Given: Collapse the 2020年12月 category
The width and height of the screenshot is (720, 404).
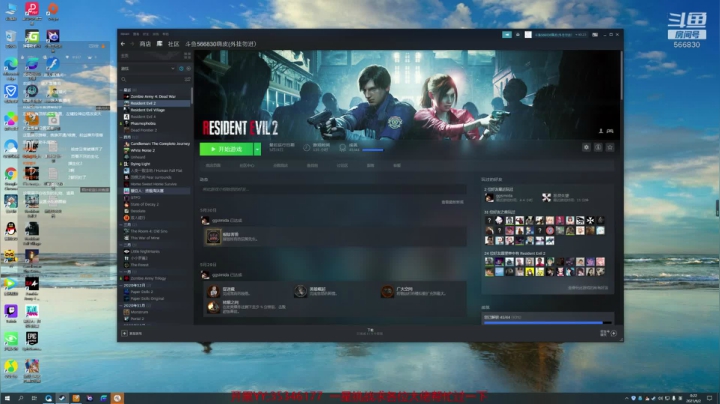Looking at the screenshot, I should [122, 285].
